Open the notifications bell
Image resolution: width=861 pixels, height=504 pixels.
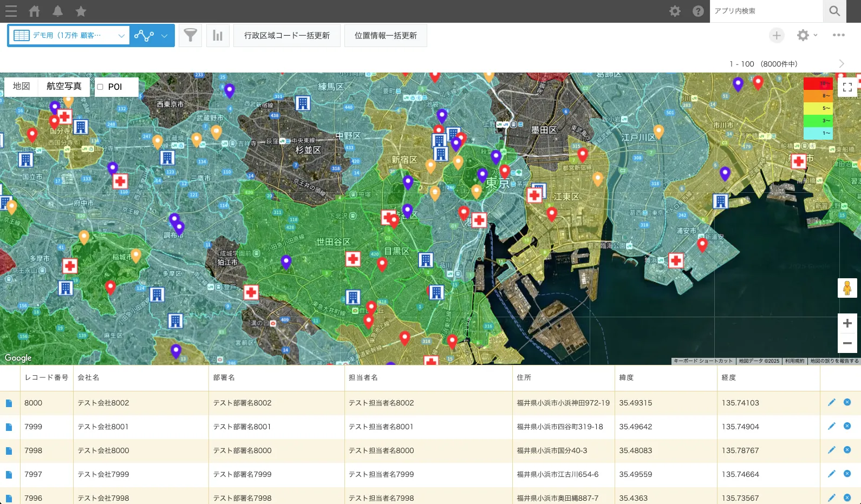[x=57, y=11]
